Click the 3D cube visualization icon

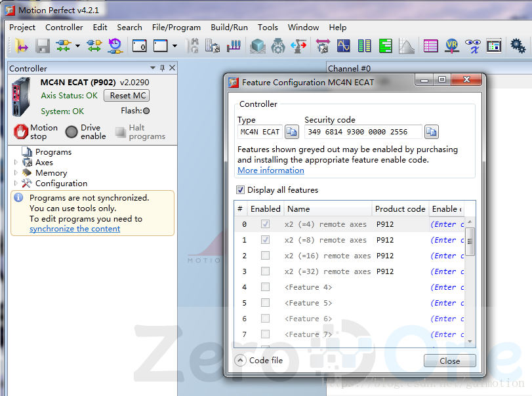(258, 46)
